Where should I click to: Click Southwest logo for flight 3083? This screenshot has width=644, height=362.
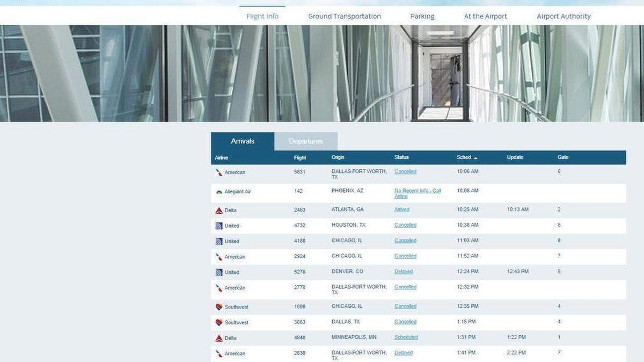pos(219,323)
